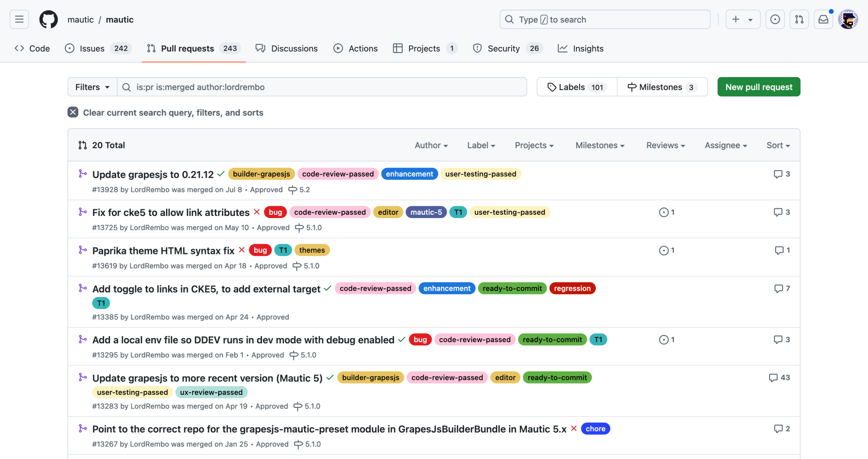Click New pull request button
The height and width of the screenshot is (459, 868).
tap(759, 87)
